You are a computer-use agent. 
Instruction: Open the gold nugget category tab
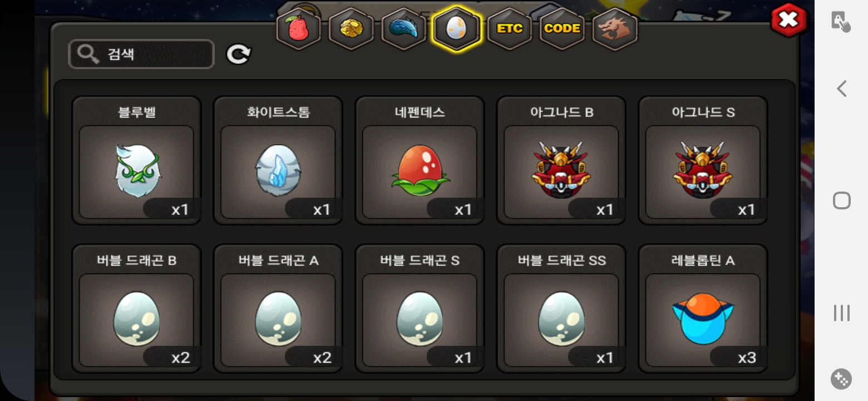pos(351,28)
